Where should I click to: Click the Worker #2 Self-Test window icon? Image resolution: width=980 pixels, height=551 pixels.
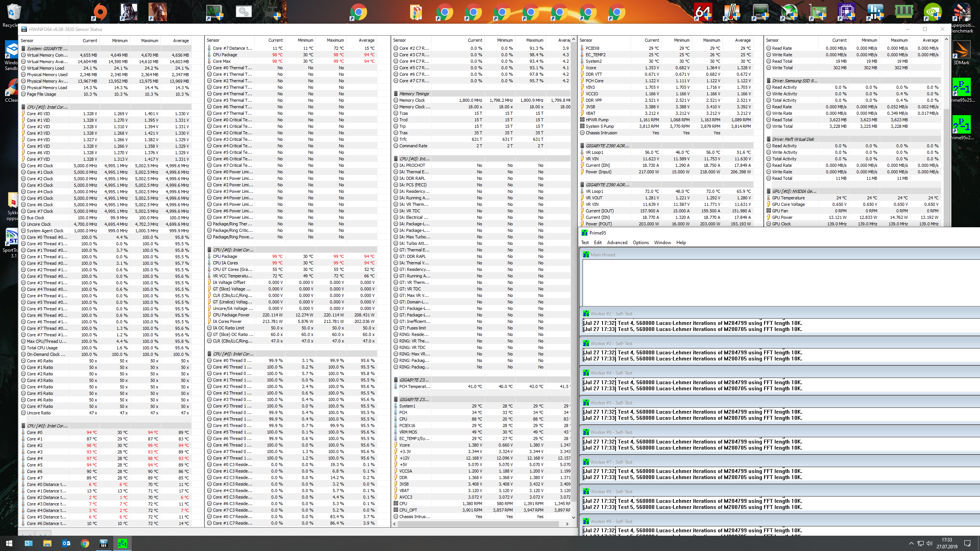click(586, 313)
